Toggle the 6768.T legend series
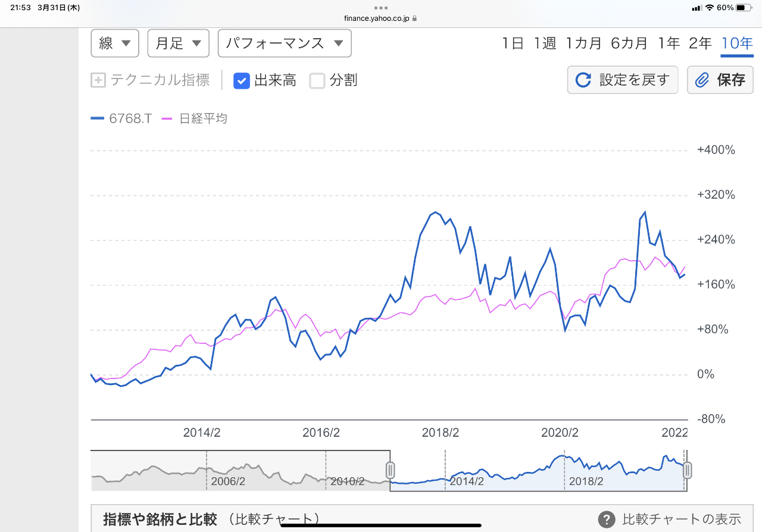The height and width of the screenshot is (532, 762). [121, 118]
